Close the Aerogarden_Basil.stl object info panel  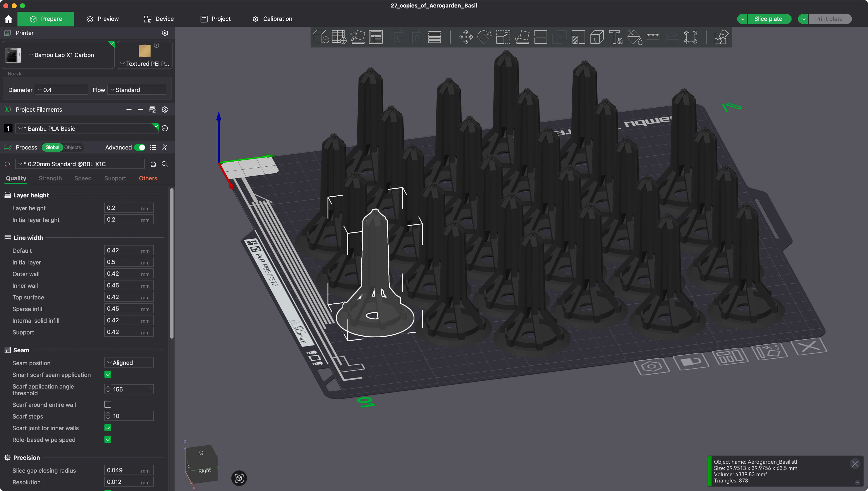[855, 464]
